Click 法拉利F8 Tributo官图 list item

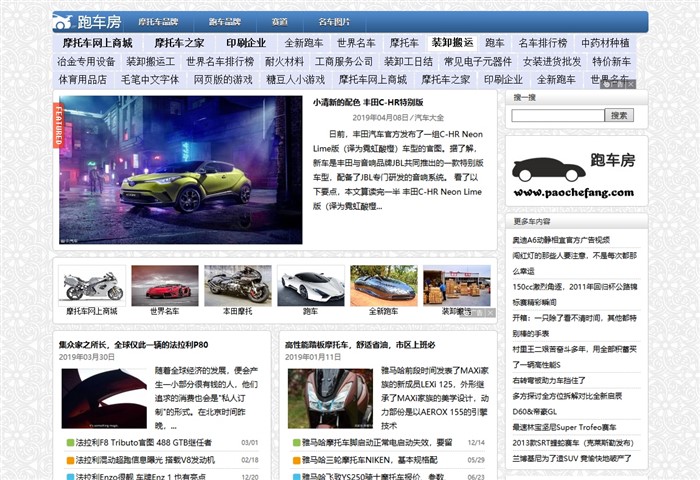143,442
